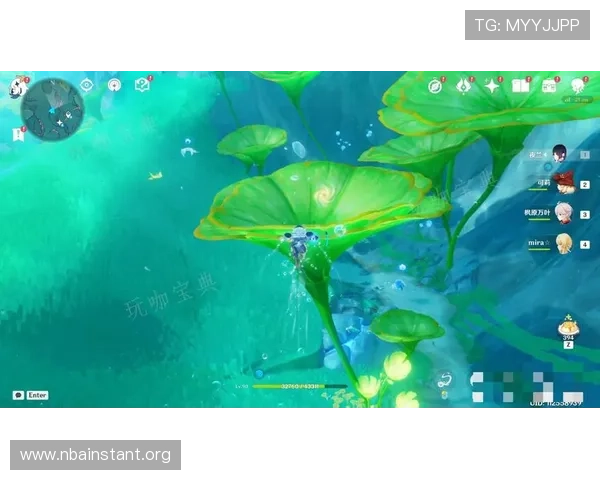Click party slot key 2
The width and height of the screenshot is (600, 480).
tap(585, 185)
